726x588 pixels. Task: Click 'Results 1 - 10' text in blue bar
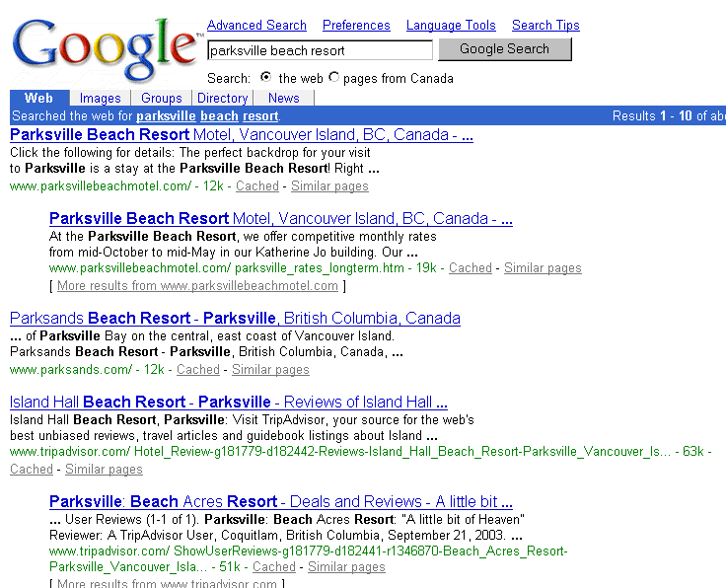[652, 115]
